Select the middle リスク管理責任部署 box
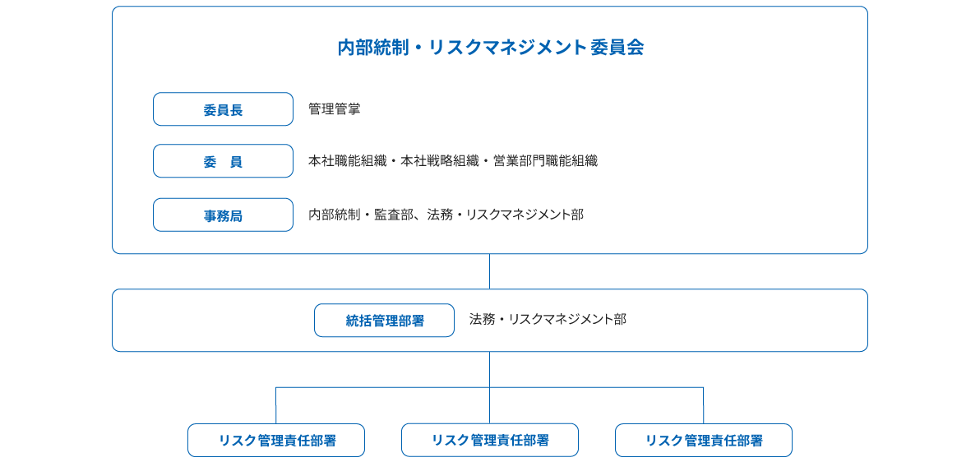980x462 pixels. click(490, 440)
